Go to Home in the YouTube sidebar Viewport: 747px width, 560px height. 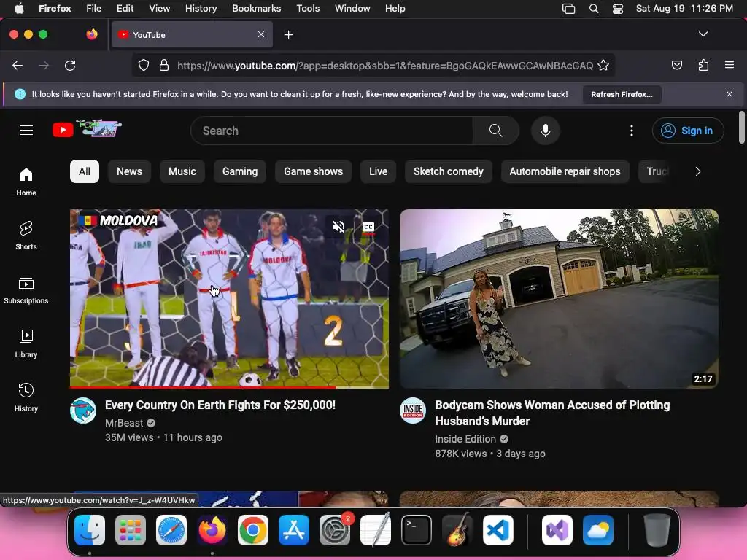pos(26,182)
